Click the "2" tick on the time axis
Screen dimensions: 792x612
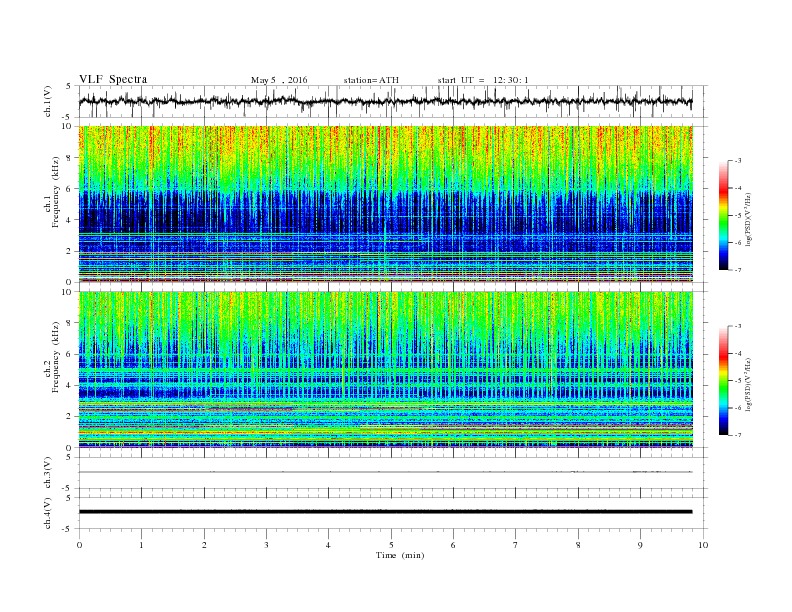click(x=204, y=545)
